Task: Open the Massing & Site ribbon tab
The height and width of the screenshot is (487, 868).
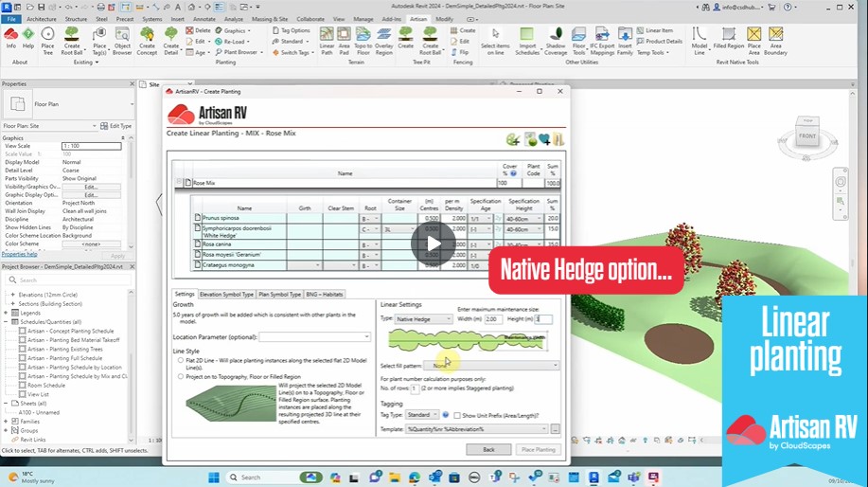Action: point(270,18)
